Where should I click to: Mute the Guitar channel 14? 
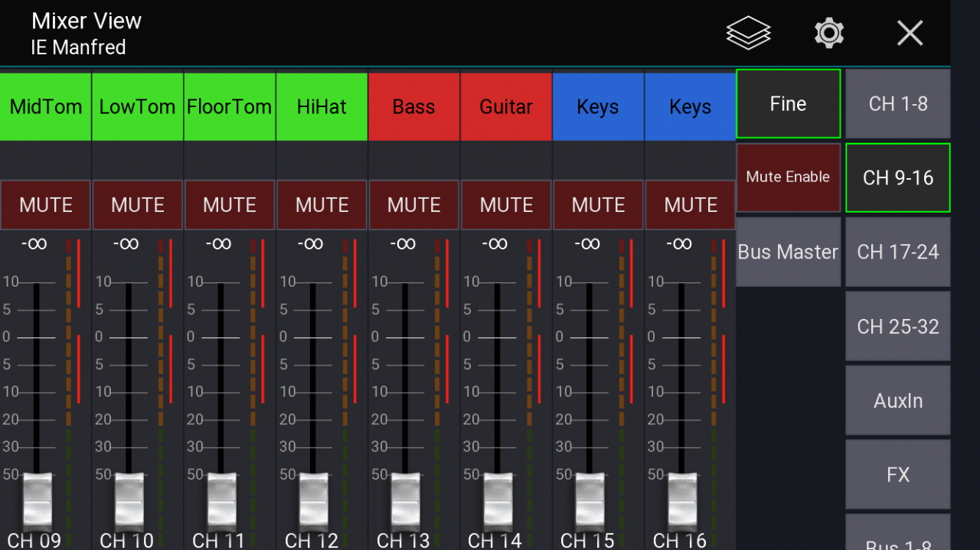click(506, 205)
